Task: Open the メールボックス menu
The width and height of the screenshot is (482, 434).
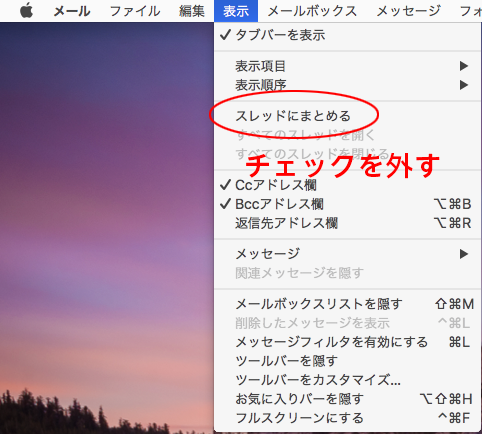Action: pyautogui.click(x=312, y=11)
